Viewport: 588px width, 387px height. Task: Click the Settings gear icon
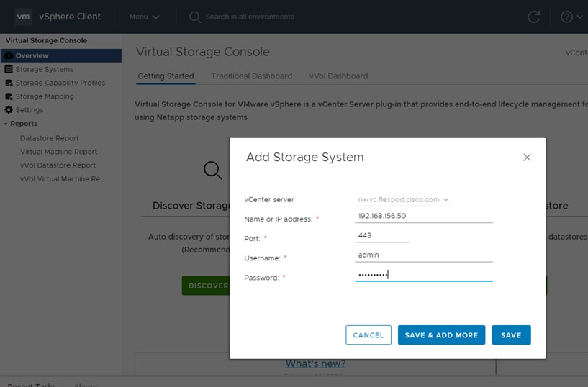(9, 110)
